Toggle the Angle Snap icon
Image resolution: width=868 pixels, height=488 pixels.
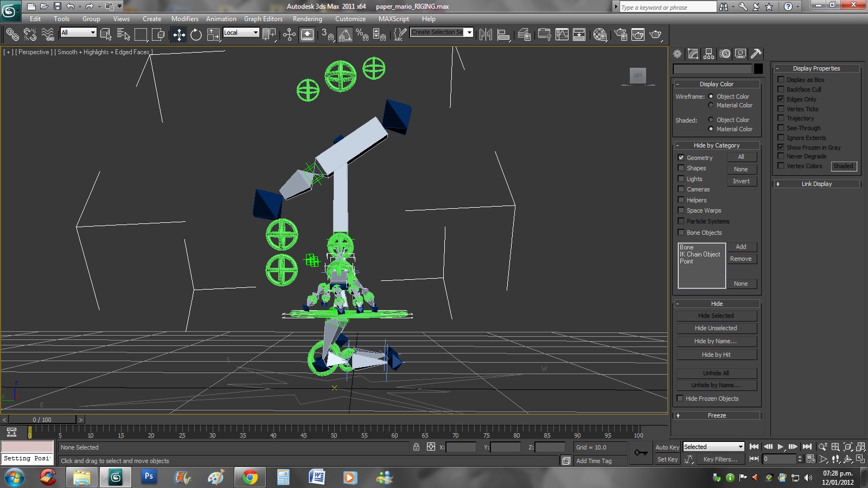pos(345,35)
